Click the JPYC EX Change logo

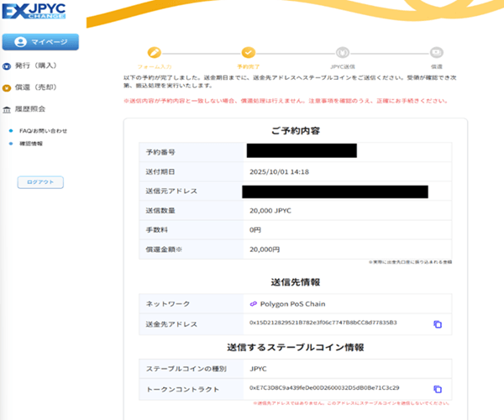[34, 11]
